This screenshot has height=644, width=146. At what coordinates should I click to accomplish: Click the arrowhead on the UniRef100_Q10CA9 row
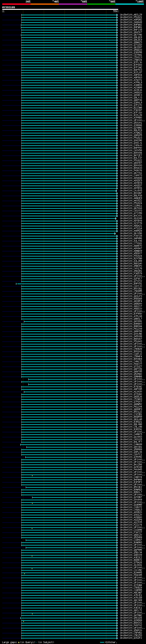pyautogui.click(x=116, y=218)
